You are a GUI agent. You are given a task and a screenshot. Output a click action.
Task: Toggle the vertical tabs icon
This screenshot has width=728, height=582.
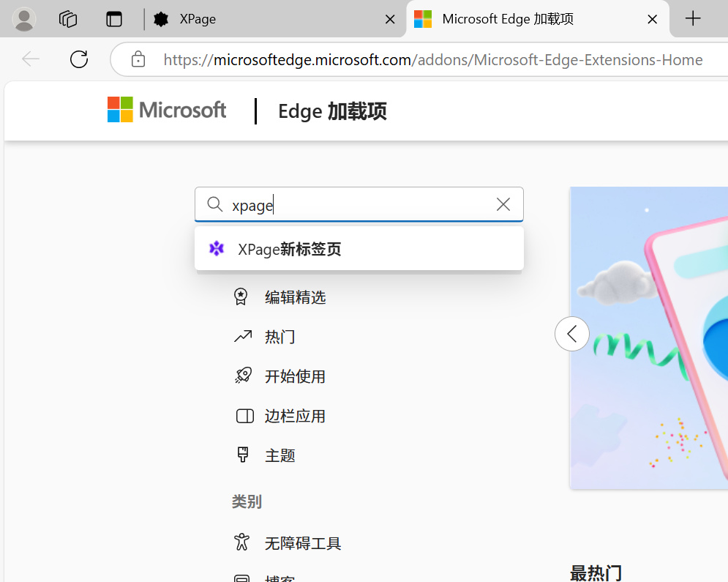pos(114,19)
